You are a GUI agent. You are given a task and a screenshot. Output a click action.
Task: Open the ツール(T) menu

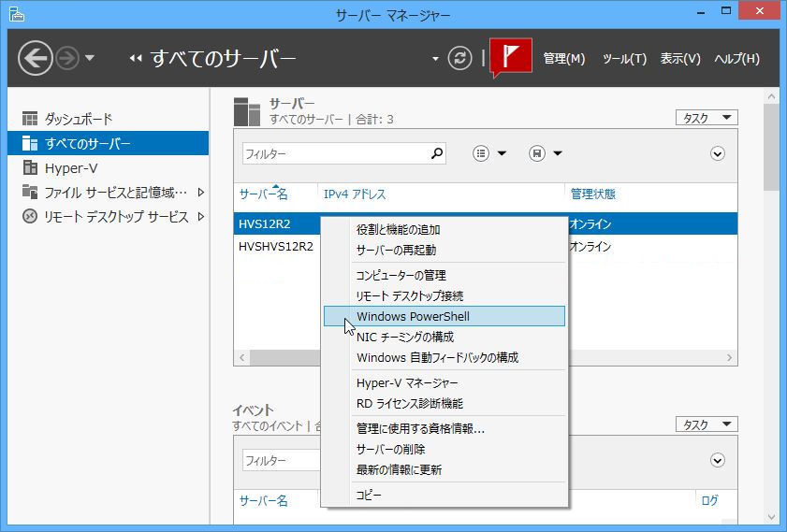click(624, 59)
